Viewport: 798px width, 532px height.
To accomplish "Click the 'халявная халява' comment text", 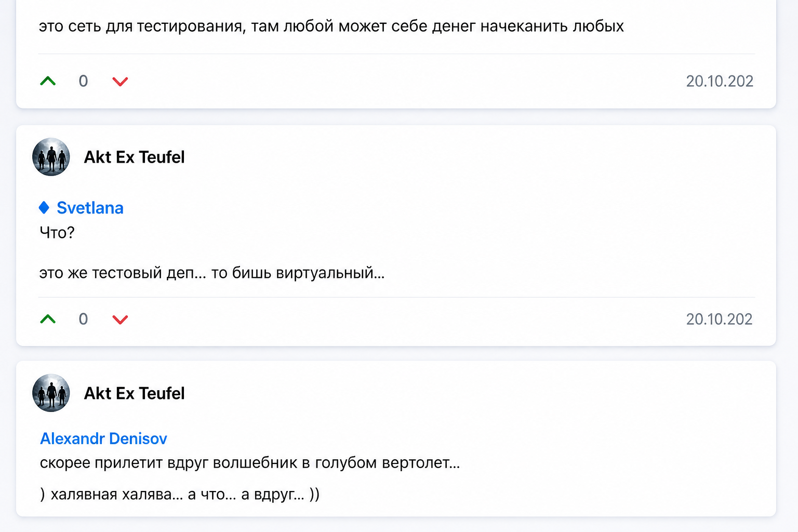I will pos(180,494).
